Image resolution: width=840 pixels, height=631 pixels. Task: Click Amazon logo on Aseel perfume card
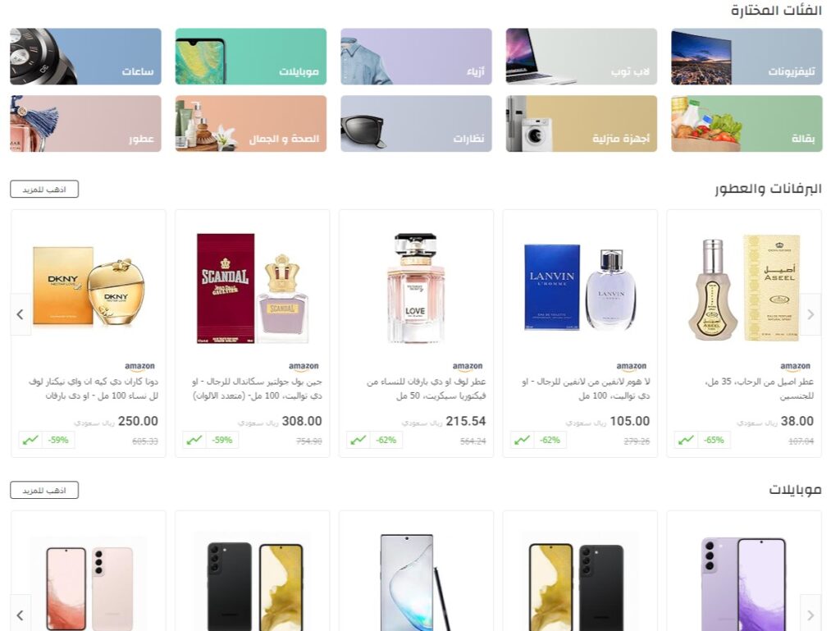point(796,367)
